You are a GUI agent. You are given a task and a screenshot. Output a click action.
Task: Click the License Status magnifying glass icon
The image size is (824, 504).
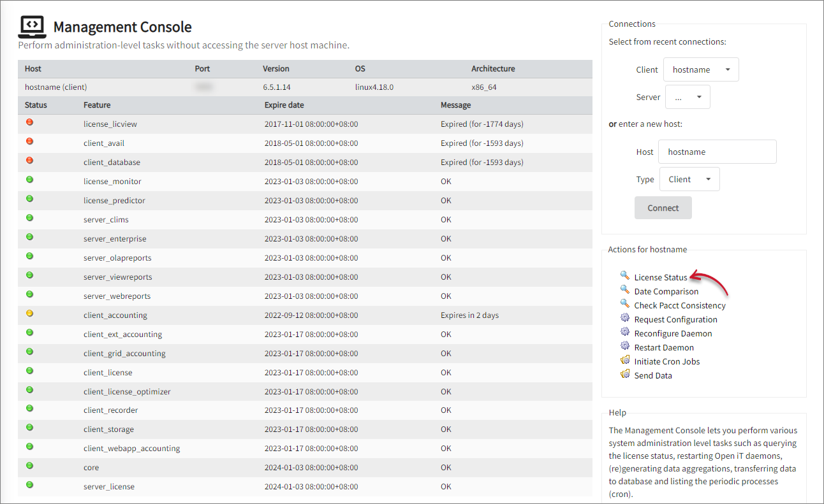click(x=625, y=275)
